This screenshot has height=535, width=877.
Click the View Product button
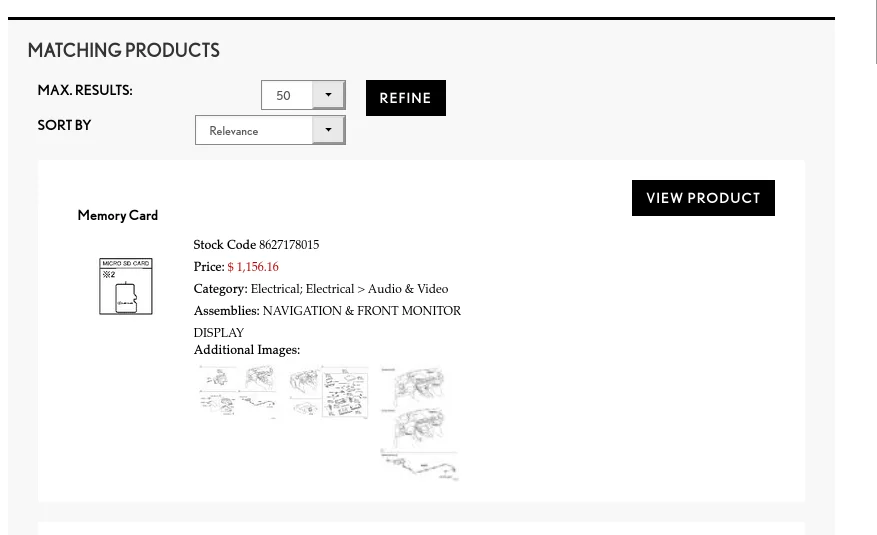coord(703,198)
